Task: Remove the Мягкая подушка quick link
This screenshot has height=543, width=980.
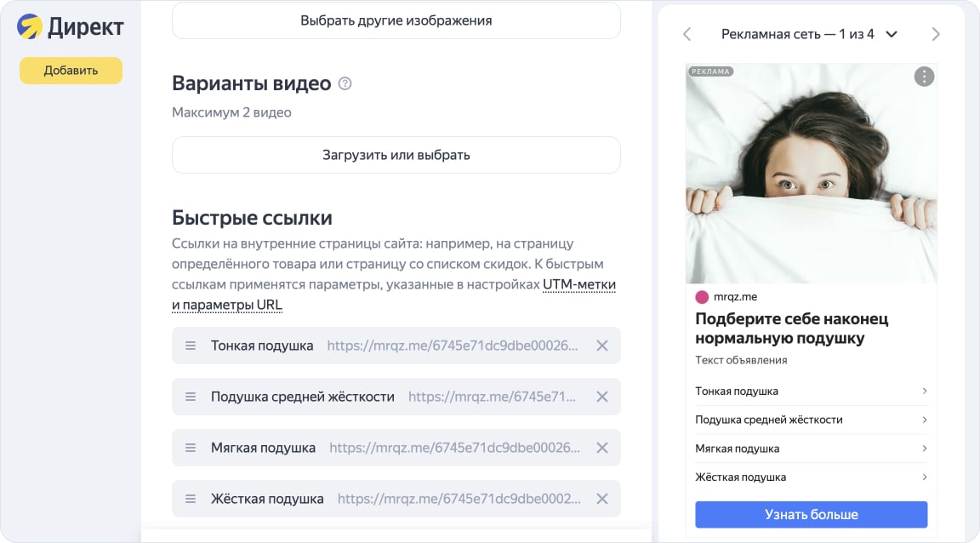Action: (x=602, y=448)
